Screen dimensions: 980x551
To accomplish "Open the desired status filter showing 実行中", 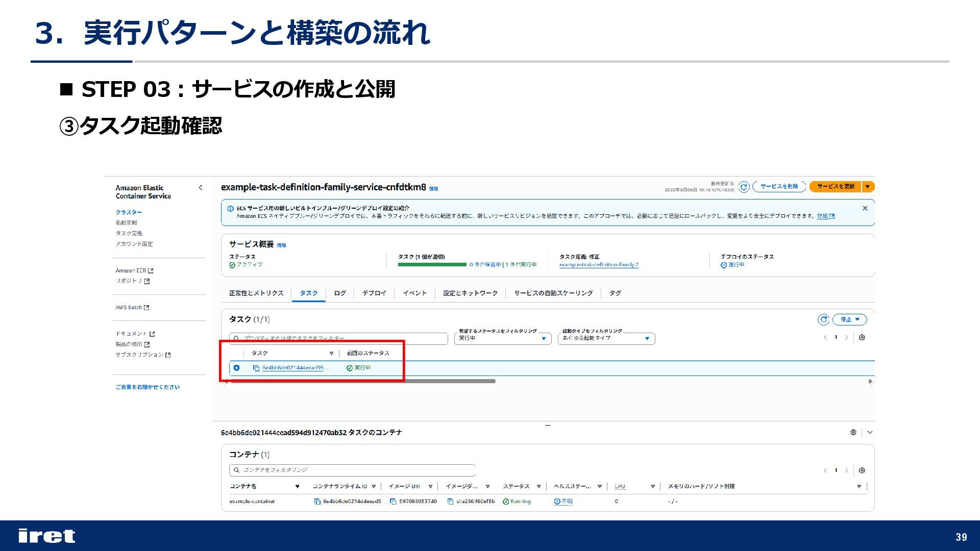I will click(503, 338).
